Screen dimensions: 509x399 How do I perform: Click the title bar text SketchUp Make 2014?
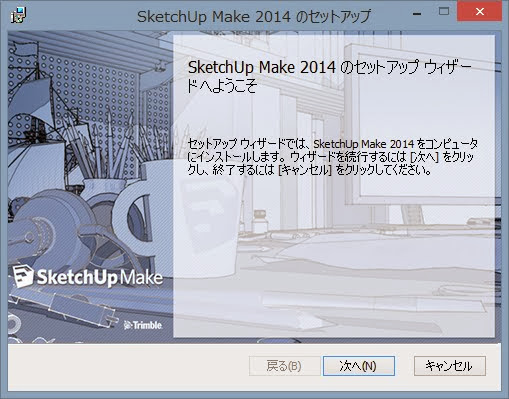coord(214,16)
